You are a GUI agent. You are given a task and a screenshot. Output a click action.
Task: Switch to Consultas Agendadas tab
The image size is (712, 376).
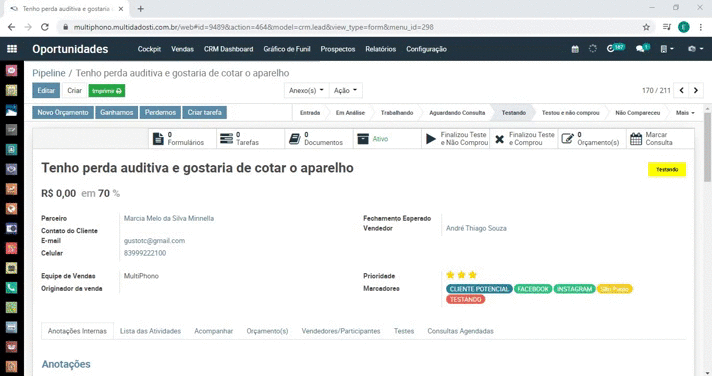click(460, 331)
